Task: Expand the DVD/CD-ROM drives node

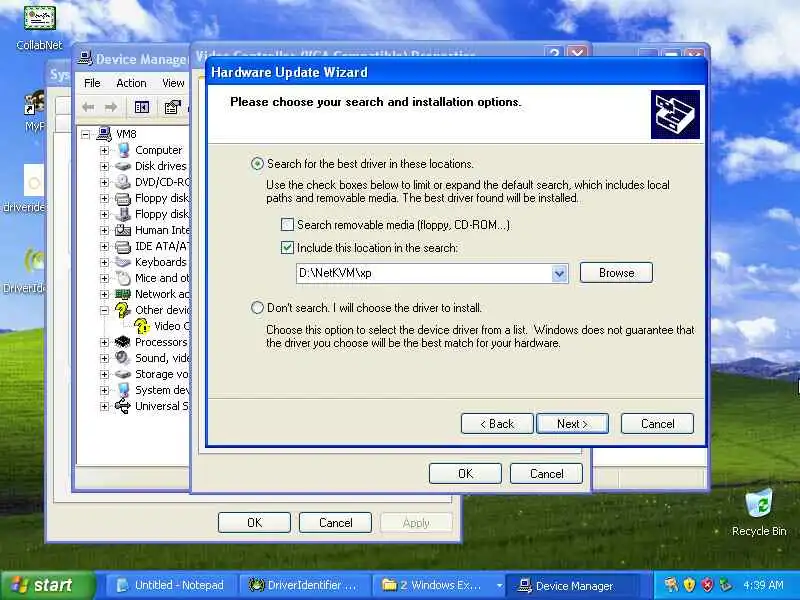Action: click(x=105, y=182)
